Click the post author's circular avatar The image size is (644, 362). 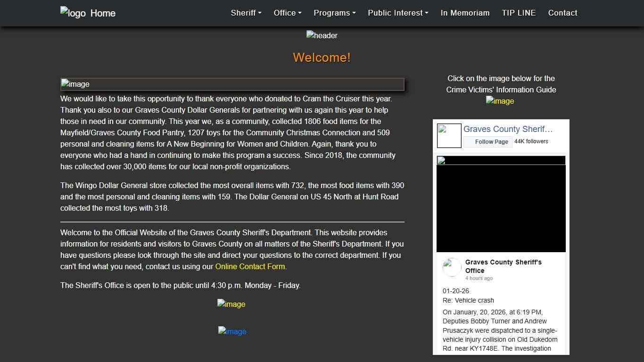(x=451, y=267)
